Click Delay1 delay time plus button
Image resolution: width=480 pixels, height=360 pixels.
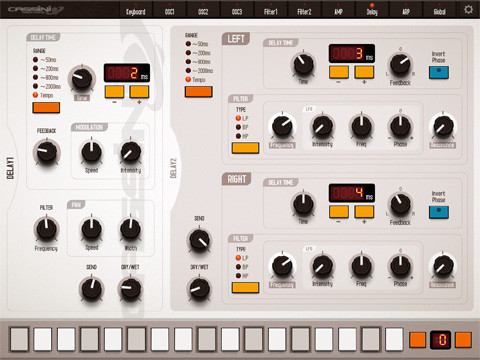[139, 92]
